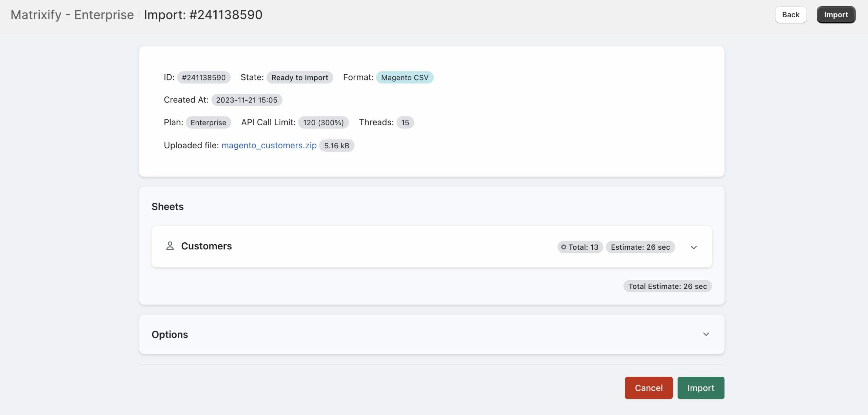Viewport: 868px width, 415px height.
Task: Click the Threads 15 badge
Action: tap(405, 122)
